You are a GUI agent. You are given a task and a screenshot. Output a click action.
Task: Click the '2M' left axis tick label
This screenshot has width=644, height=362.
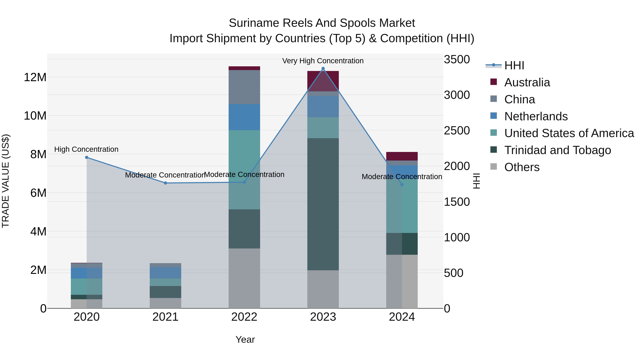click(38, 270)
